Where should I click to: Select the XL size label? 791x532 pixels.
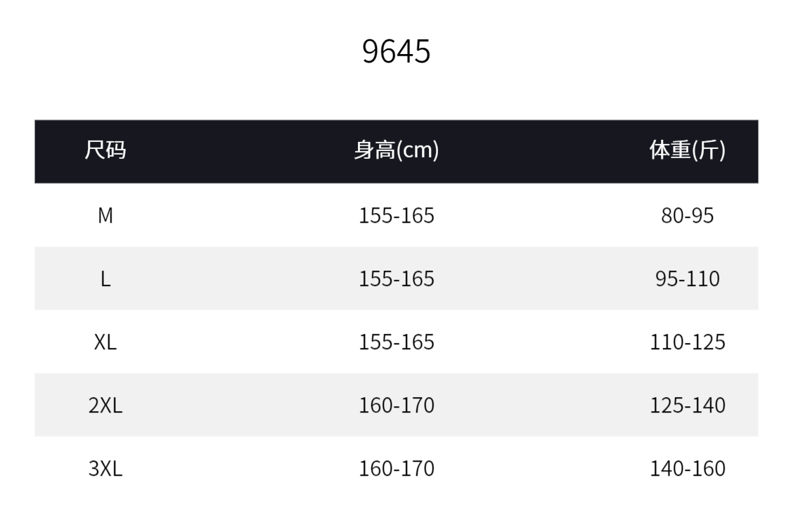point(105,342)
